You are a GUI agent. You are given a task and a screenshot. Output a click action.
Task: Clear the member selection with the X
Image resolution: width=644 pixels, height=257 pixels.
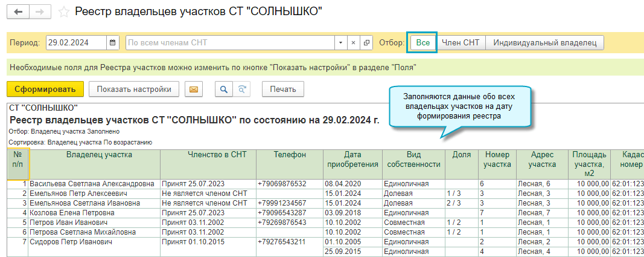(353, 42)
